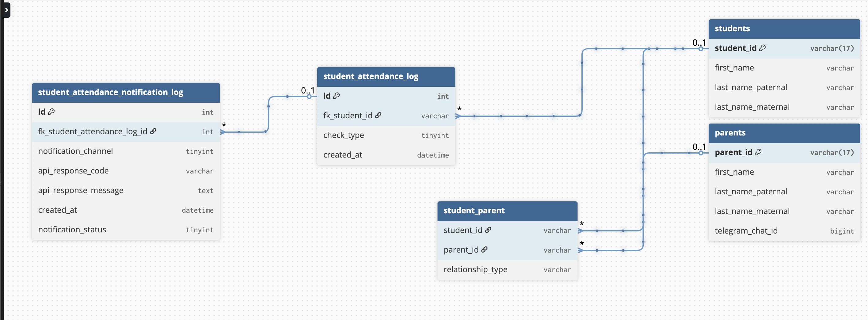Click the telegram_chat_id field row
868x320 pixels.
784,231
